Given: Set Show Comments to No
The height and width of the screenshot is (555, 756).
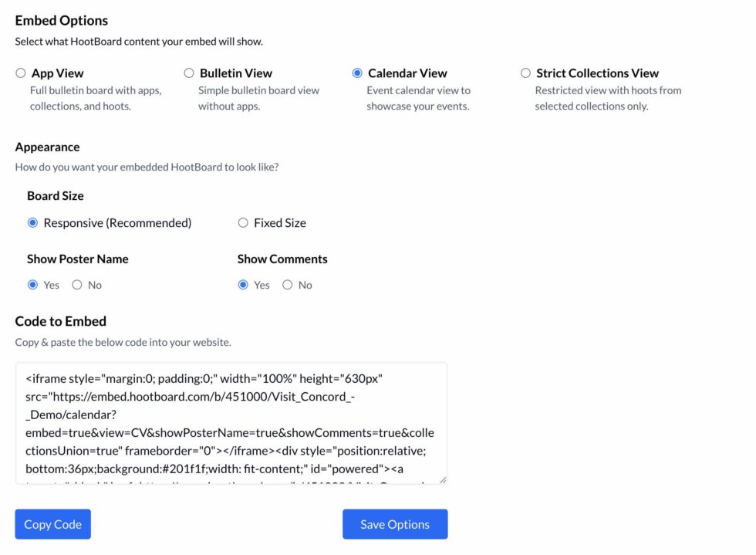Looking at the screenshot, I should tap(288, 285).
